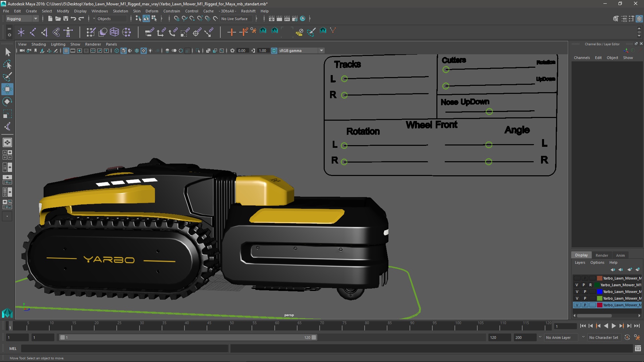Toggle the R display type on second layer
This screenshot has height=362, width=644.
pyautogui.click(x=591, y=285)
